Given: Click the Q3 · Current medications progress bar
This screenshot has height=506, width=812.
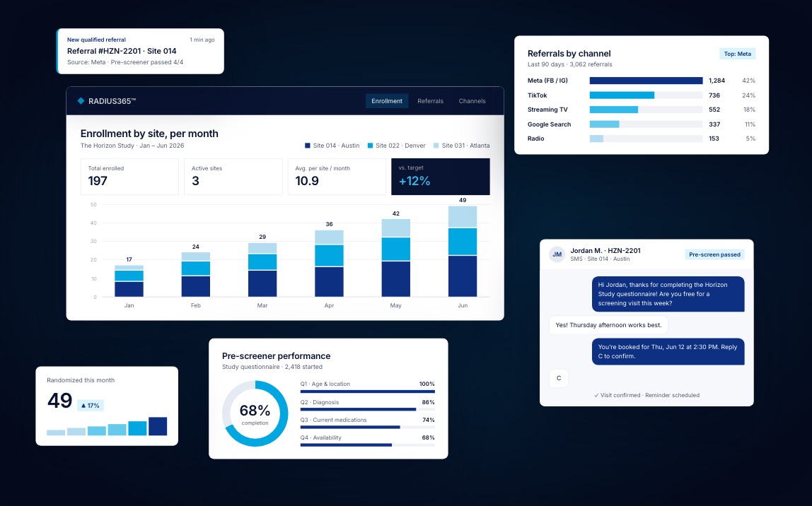Looking at the screenshot, I should [368, 428].
